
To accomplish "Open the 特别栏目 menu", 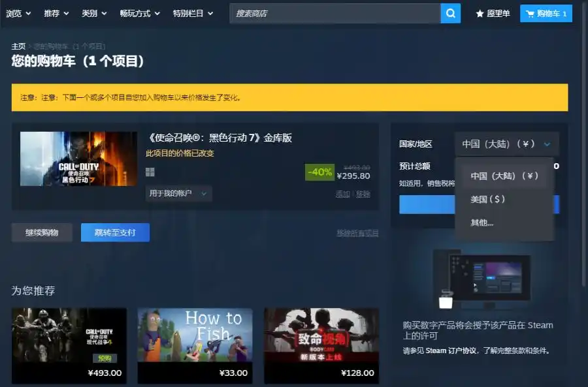I will [193, 14].
